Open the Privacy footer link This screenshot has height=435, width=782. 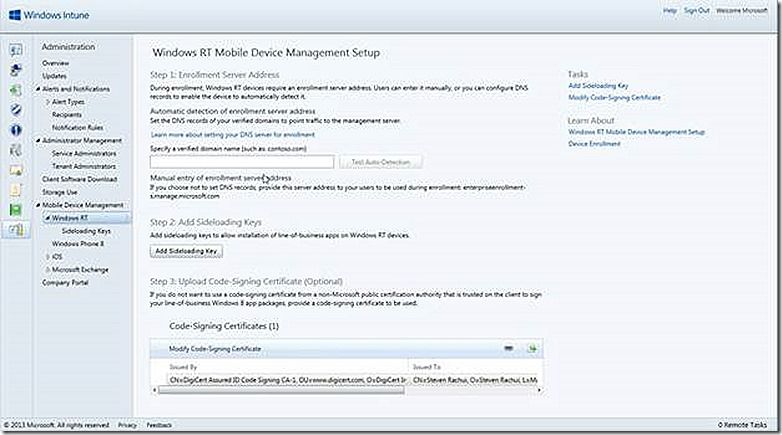[127, 425]
